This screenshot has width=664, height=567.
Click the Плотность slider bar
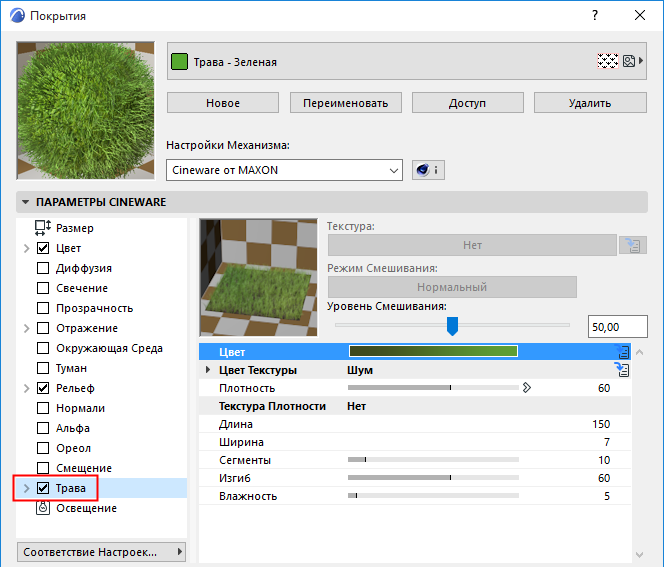click(x=433, y=387)
